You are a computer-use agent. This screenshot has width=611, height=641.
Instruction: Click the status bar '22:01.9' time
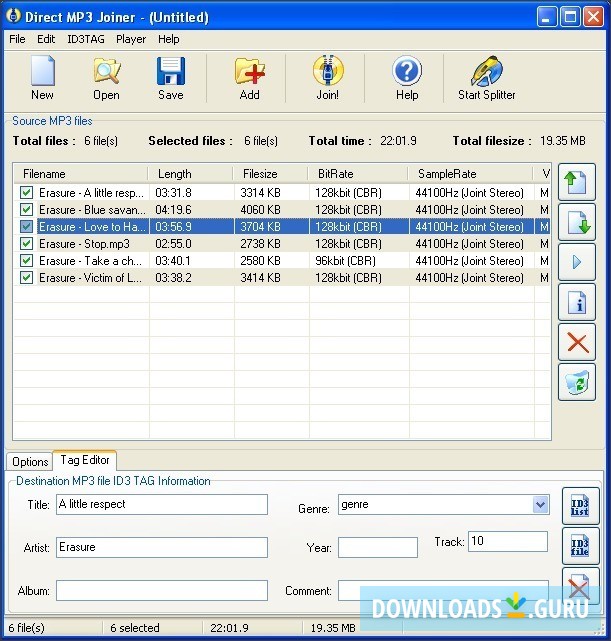pos(229,628)
